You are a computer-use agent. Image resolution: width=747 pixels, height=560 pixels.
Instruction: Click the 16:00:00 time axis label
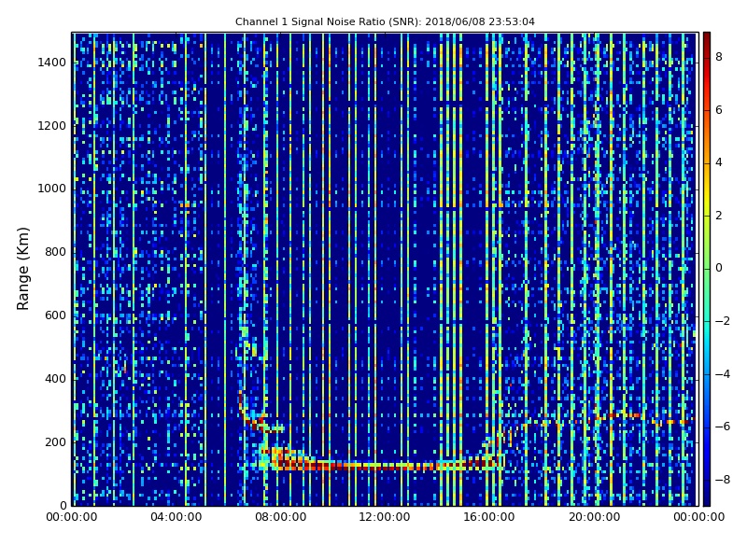click(489, 517)
